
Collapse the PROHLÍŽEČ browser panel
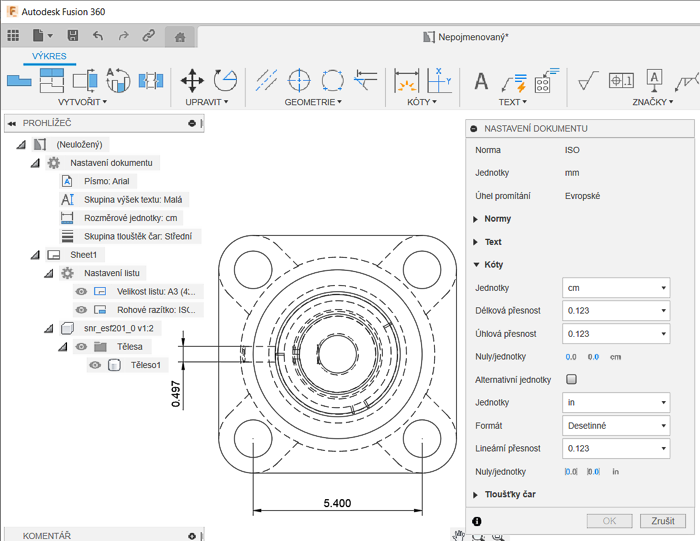[x=12, y=123]
